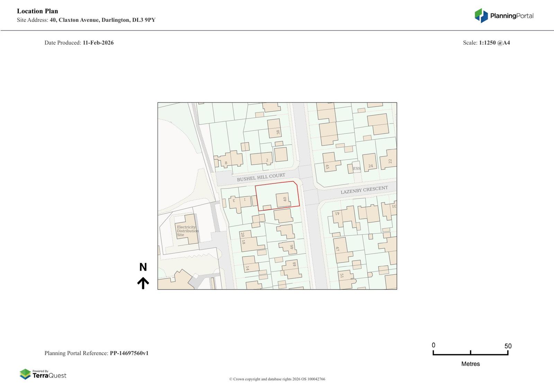Click reference number PP-14697560v1

[x=129, y=353]
